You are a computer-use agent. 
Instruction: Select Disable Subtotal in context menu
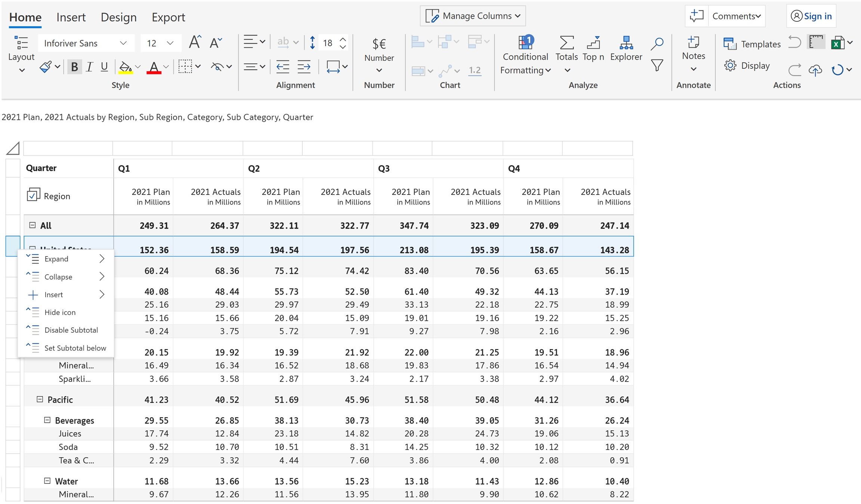point(71,330)
